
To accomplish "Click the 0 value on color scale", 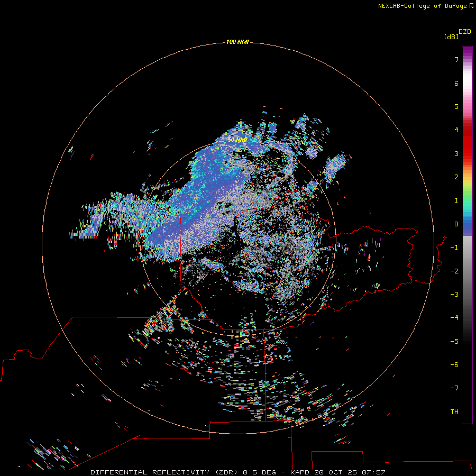I will (456, 224).
